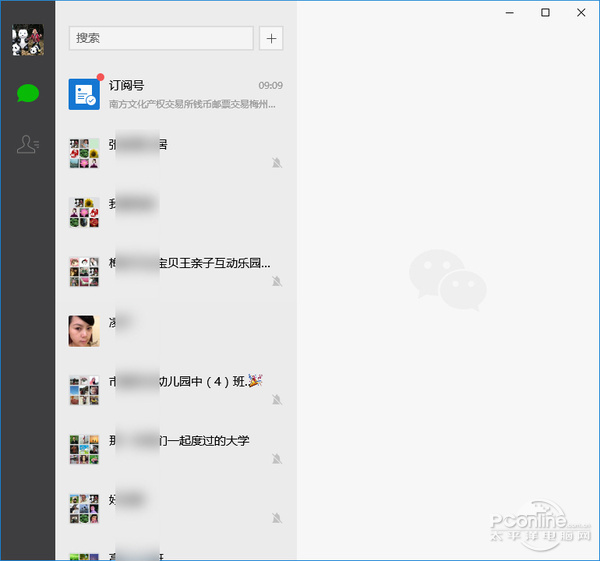This screenshot has width=600, height=561.
Task: Click the woman's face photo avatar chat
Action: click(84, 331)
